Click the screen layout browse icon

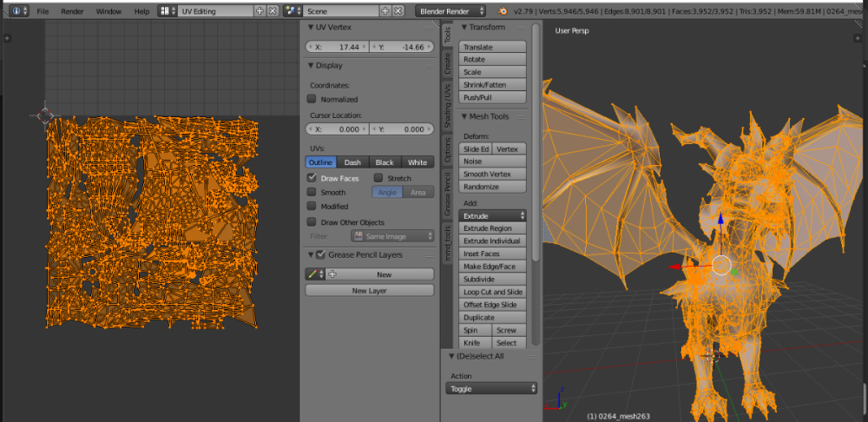point(165,11)
